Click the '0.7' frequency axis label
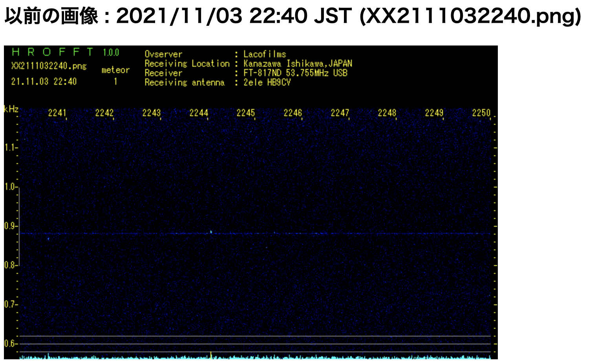 click(10, 304)
